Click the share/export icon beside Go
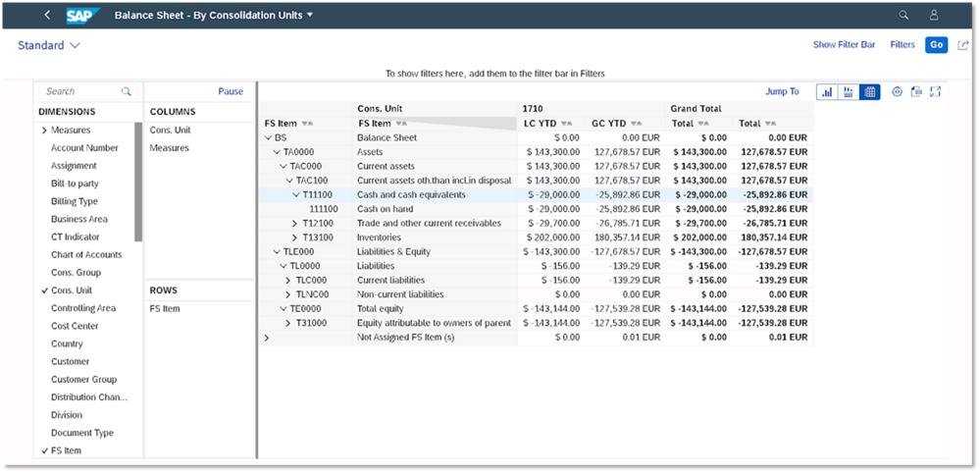980x473 pixels. 963,45
